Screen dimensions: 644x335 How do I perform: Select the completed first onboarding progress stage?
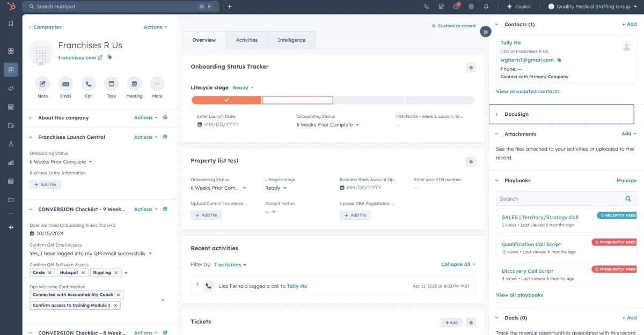[226, 100]
